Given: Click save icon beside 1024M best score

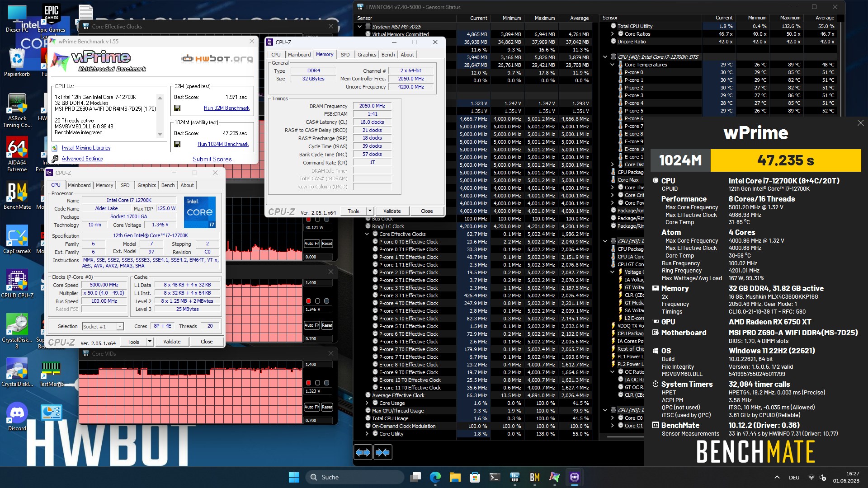Looking at the screenshot, I should 177,144.
